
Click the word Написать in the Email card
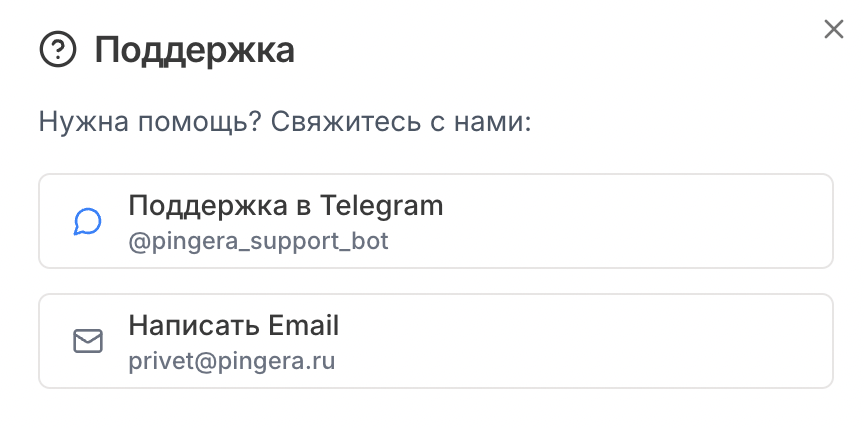(195, 326)
